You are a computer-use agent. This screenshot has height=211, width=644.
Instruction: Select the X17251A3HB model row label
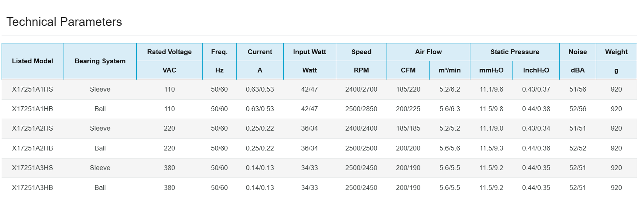tap(32, 188)
